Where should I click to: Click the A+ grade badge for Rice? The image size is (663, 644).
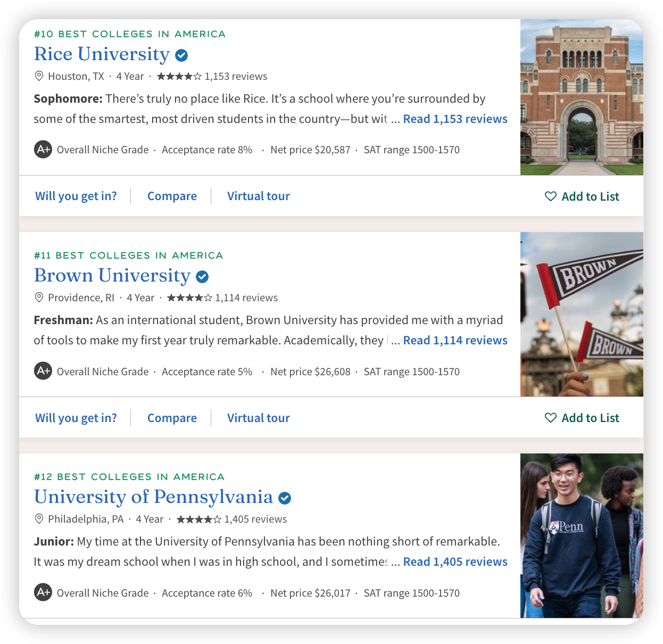(43, 150)
